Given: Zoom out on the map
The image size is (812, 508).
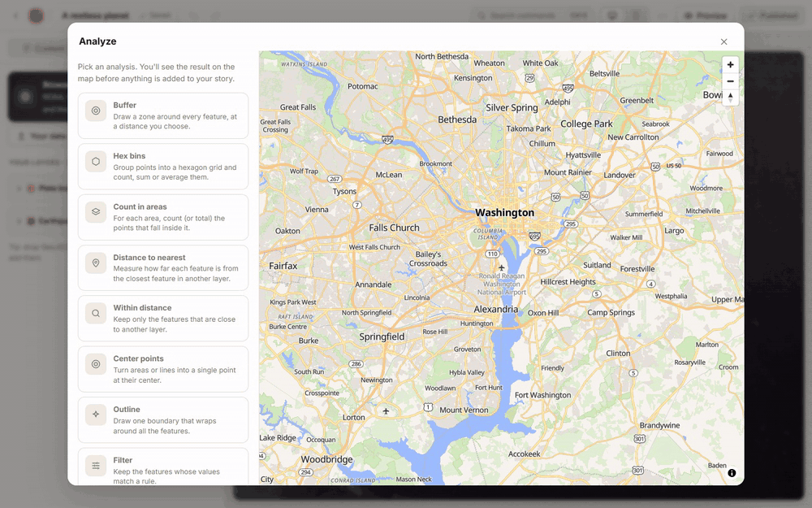Looking at the screenshot, I should (x=730, y=81).
